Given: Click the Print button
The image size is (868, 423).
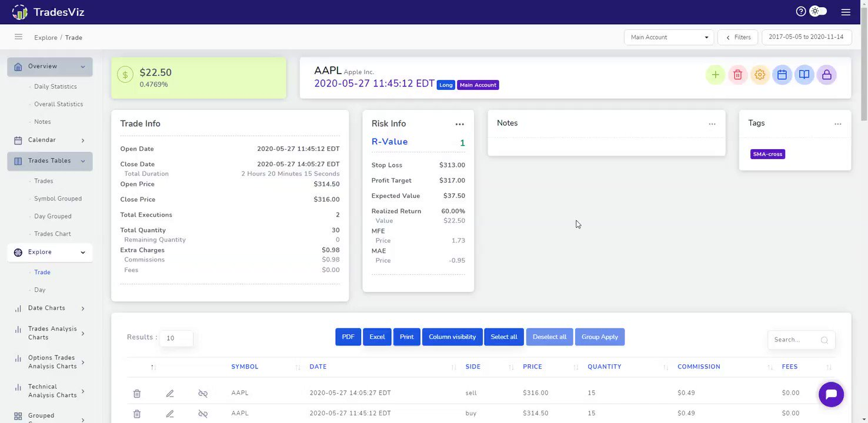Looking at the screenshot, I should point(406,337).
